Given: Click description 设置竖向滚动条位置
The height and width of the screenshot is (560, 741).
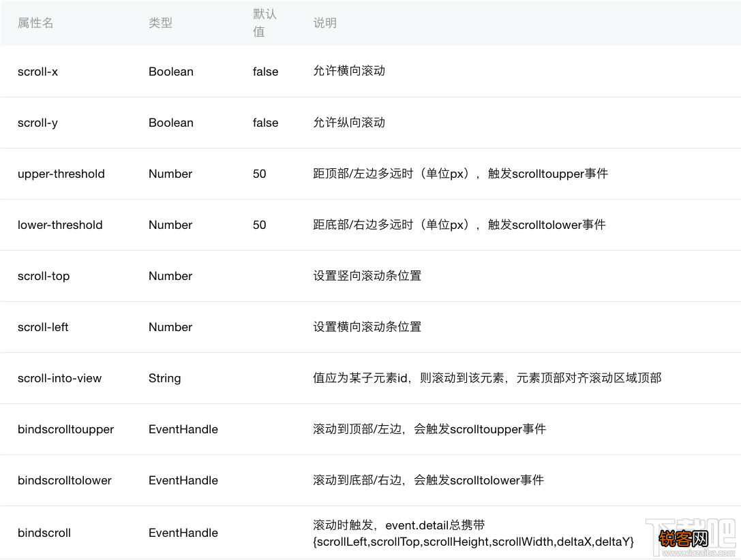Looking at the screenshot, I should pyautogui.click(x=367, y=276).
